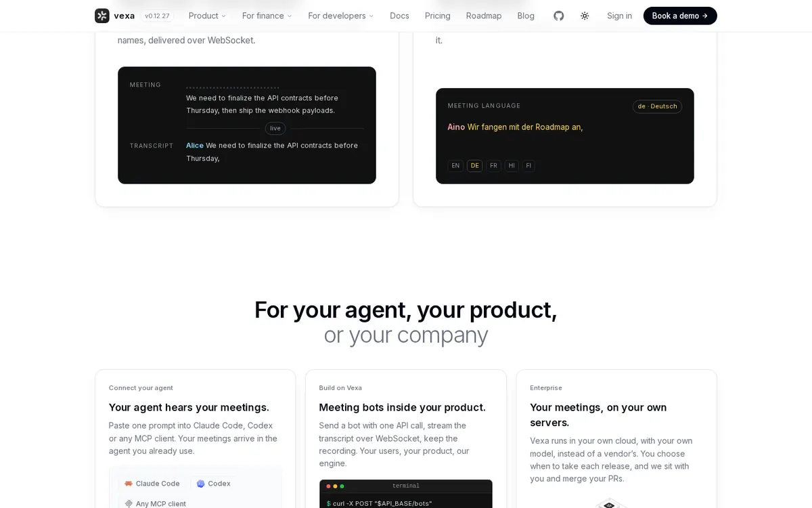Select the EN language chip
Viewport: 812px width, 508px height.
(x=455, y=166)
